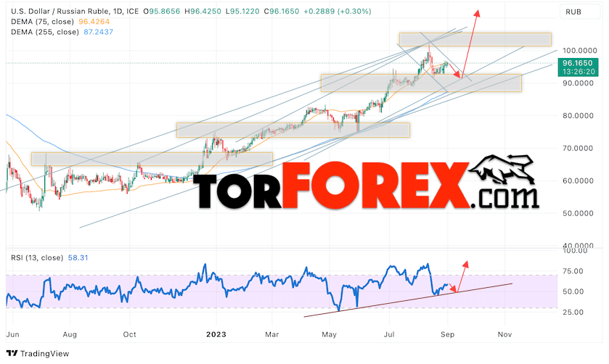The height and width of the screenshot is (364, 609).
Task: Click the RSI 25.00 axis label
Action: [573, 312]
